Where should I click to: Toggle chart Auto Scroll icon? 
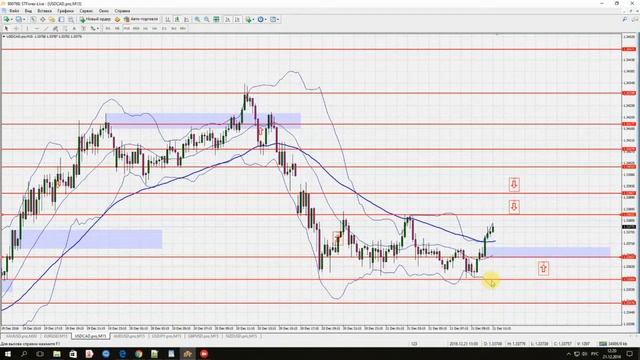pos(227,19)
